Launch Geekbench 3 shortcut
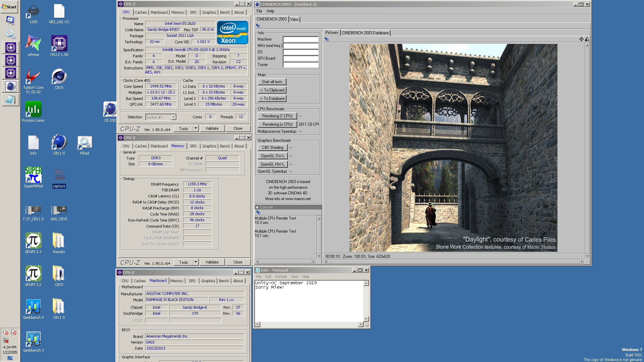Viewport: 644px width, 362px height. tap(33, 342)
